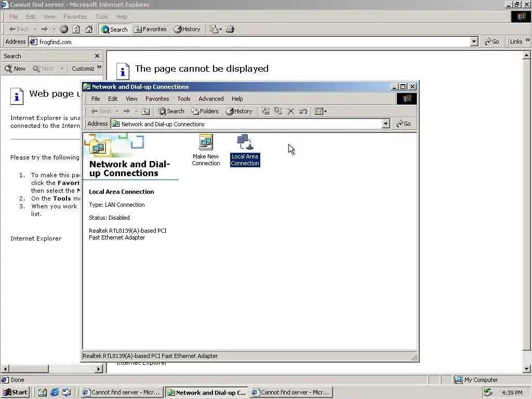
Task: Launch Internet Explorer from quick launch
Action: 55,392
